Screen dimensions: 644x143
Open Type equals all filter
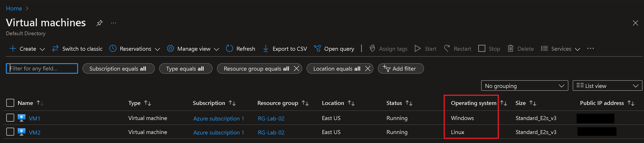186,68
